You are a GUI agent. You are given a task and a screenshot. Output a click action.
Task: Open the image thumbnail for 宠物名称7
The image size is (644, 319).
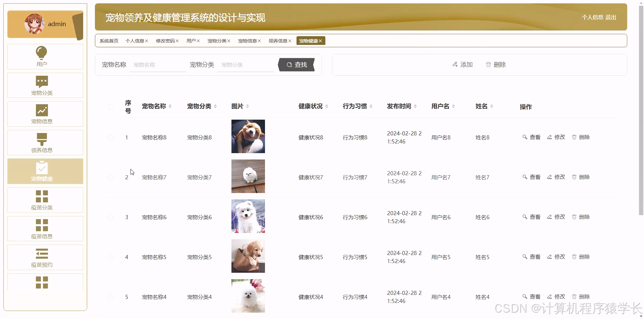[x=248, y=176]
